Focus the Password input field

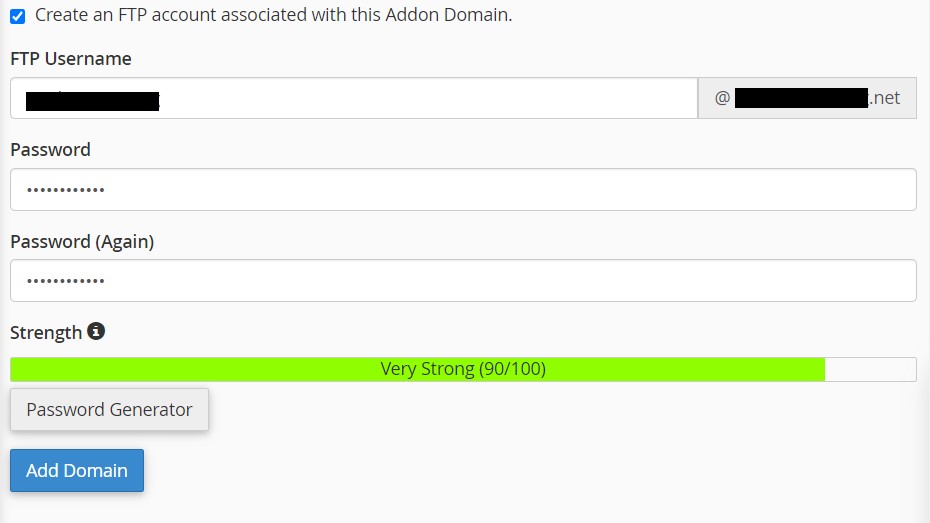(x=463, y=190)
